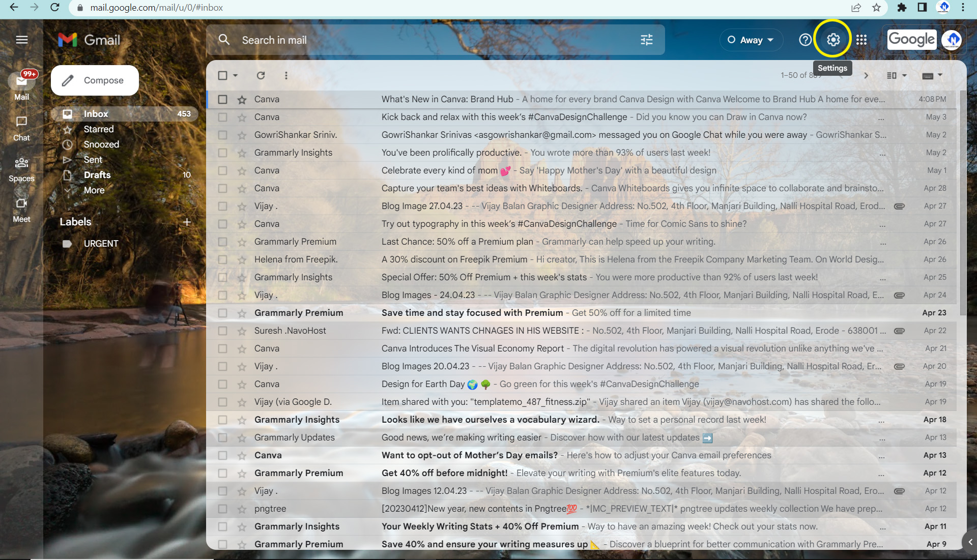Open the Fwd: CLIENTS WANTS CHNAGES email
977x560 pixels.
(581, 331)
